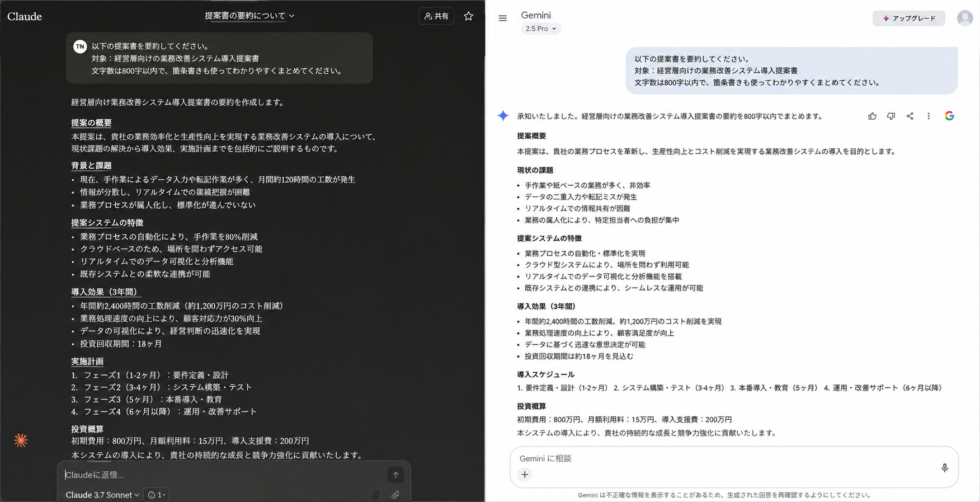Dislike the Gemini response with thumbs down
The height and width of the screenshot is (502, 980).
(891, 116)
